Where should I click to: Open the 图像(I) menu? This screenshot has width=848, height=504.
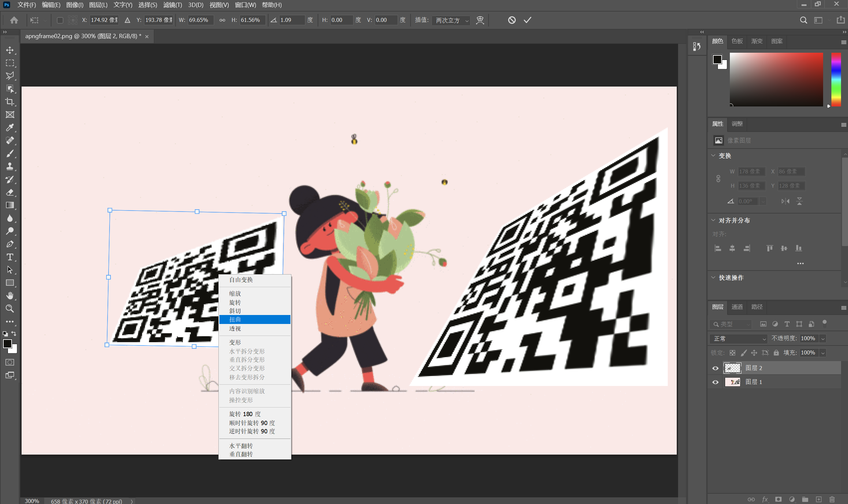pos(74,5)
